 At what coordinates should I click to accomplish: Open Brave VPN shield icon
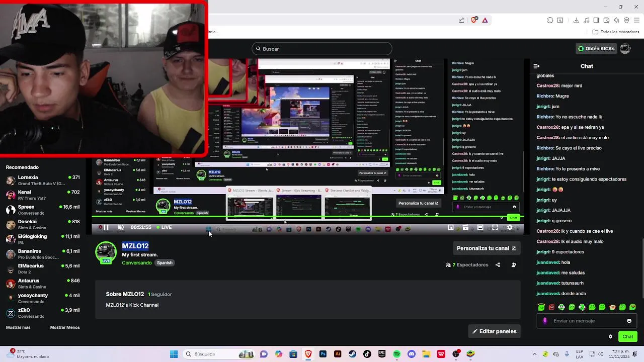(x=626, y=20)
